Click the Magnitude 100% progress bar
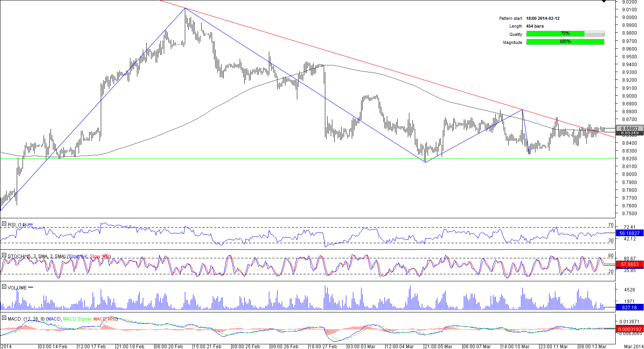 pyautogui.click(x=565, y=42)
